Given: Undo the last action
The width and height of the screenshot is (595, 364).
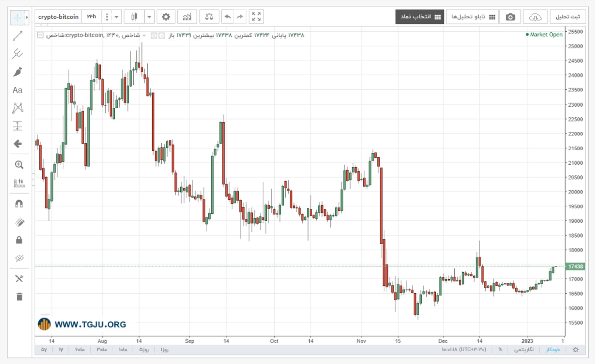Looking at the screenshot, I should (x=228, y=17).
